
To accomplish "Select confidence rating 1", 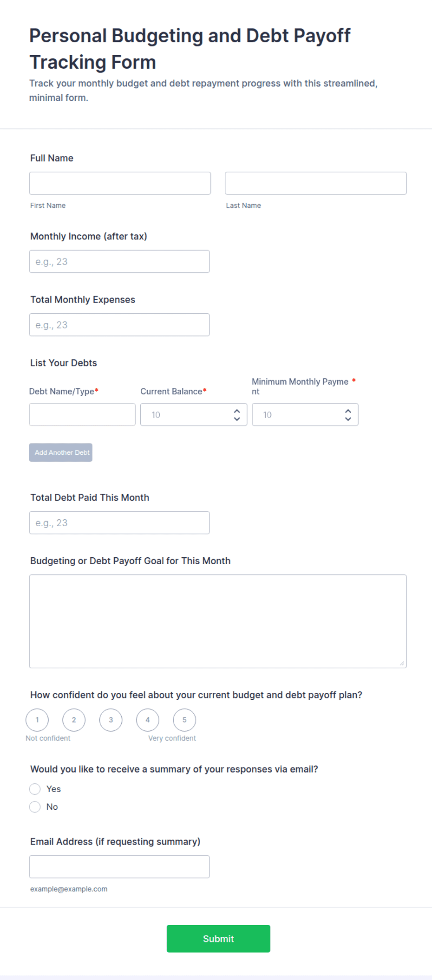I will click(x=37, y=720).
